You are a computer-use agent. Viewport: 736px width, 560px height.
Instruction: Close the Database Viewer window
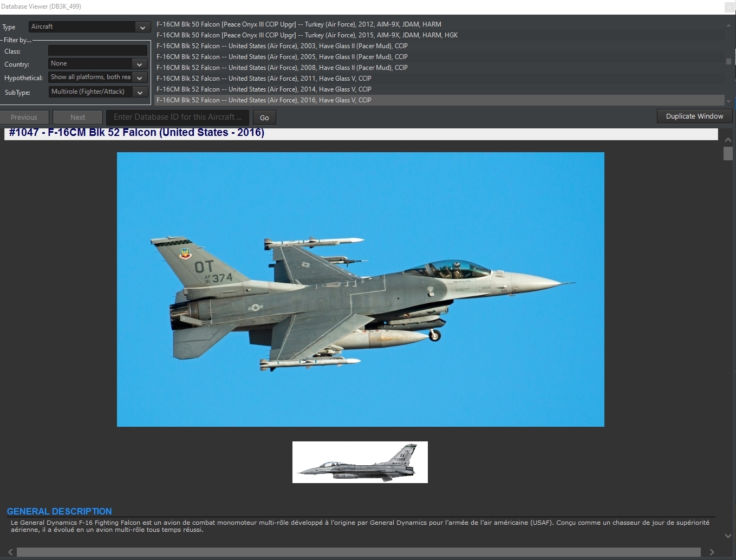[730, 7]
